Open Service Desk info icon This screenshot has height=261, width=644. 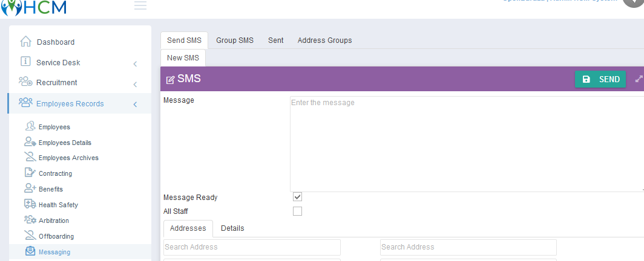[x=25, y=62]
